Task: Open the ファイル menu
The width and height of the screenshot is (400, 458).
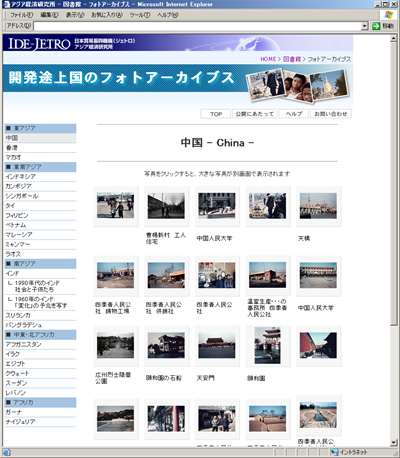Action: 22,15
